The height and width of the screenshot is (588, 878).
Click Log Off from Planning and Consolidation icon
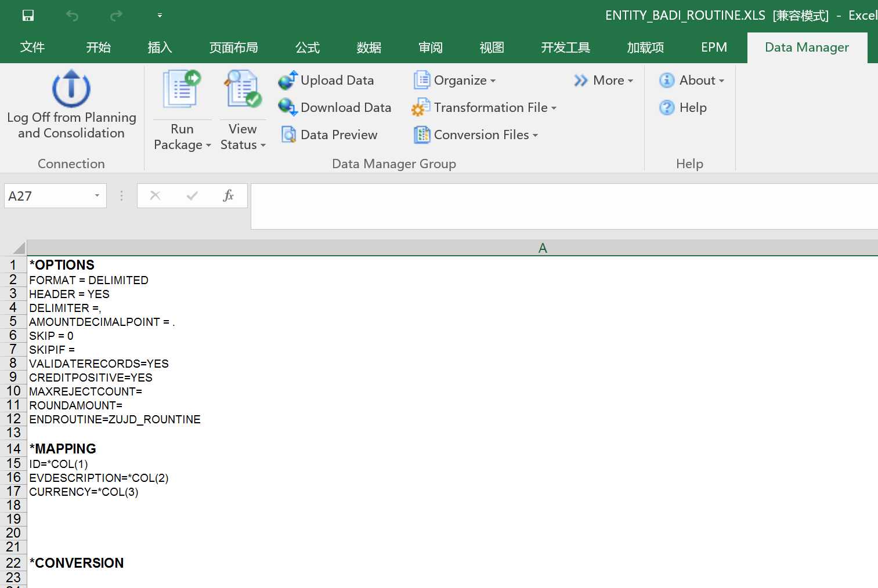click(71, 88)
